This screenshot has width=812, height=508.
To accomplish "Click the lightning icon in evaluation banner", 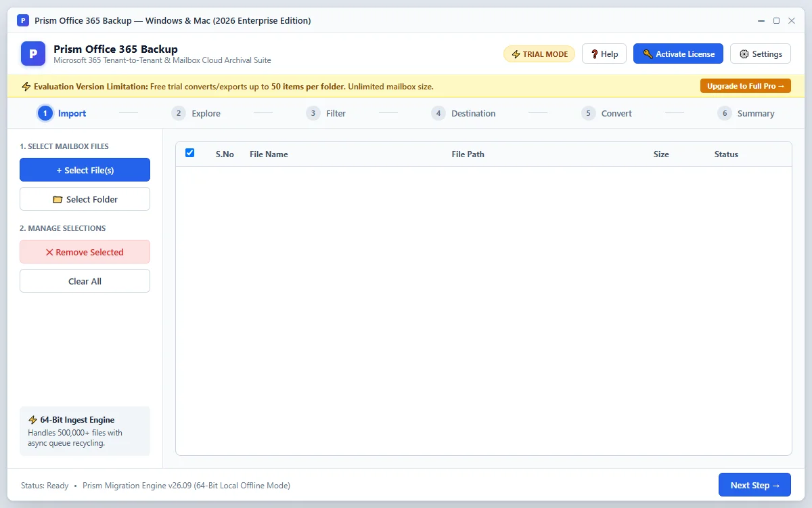I will point(26,87).
